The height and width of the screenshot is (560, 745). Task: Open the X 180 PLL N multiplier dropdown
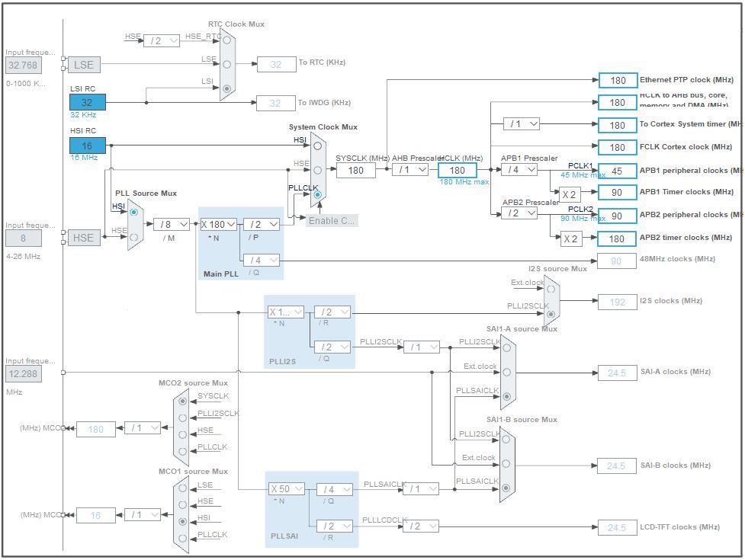[x=218, y=225]
